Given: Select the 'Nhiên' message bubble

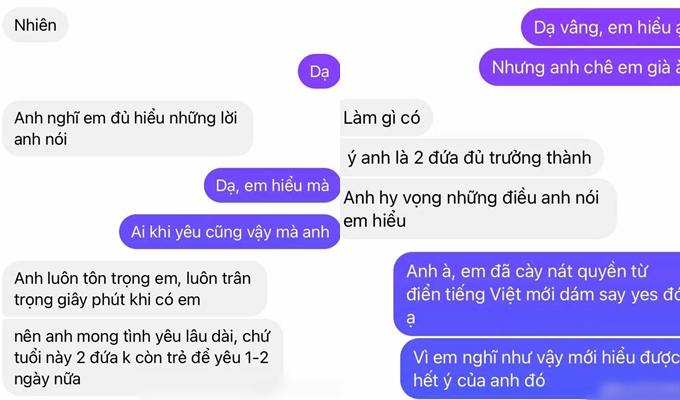Looking at the screenshot, I should tap(35, 25).
